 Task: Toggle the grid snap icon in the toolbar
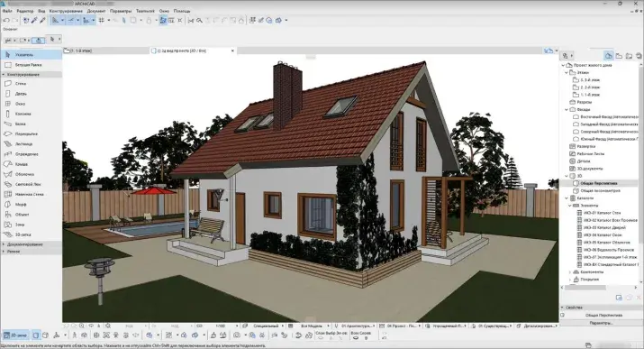[x=101, y=20]
